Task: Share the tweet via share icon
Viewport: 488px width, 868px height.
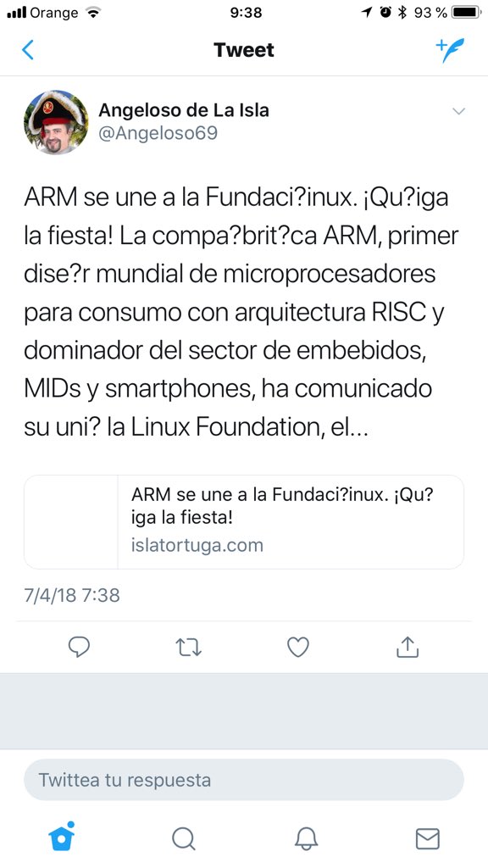Action: point(408,647)
